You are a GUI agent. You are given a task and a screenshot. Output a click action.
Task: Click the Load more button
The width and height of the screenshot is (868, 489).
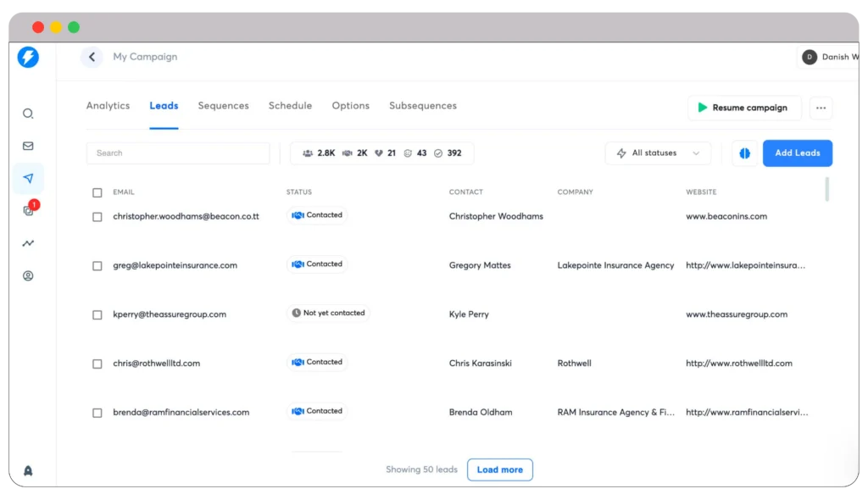coord(499,470)
